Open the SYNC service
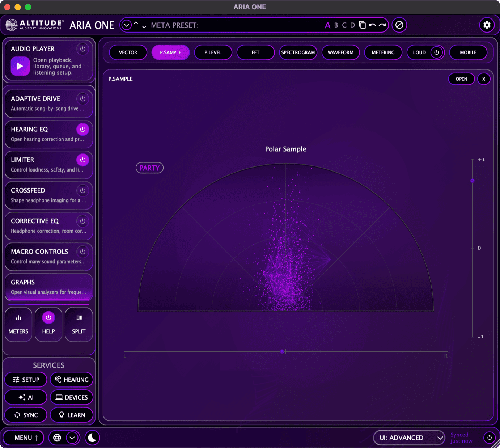Screen dimensions: 500x448 (x=26, y=415)
